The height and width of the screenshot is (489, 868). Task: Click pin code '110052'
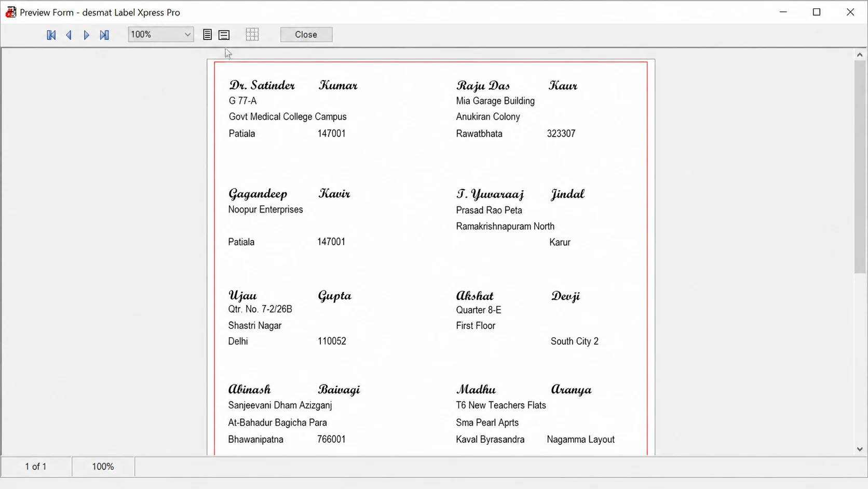(332, 341)
